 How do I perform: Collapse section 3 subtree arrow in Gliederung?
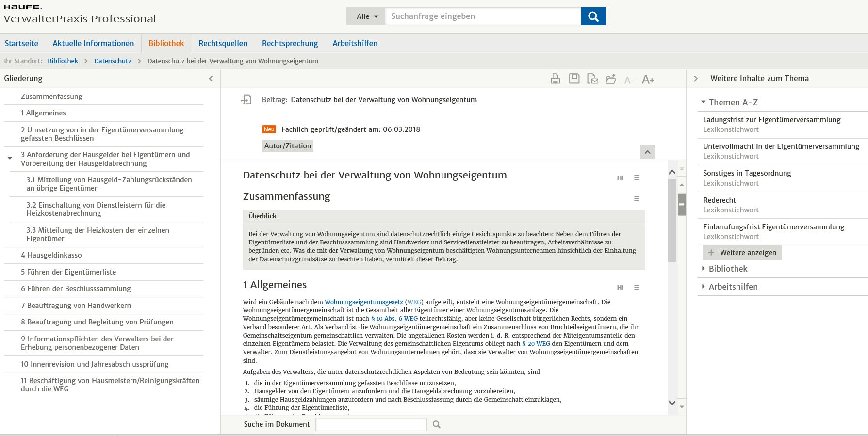point(10,158)
